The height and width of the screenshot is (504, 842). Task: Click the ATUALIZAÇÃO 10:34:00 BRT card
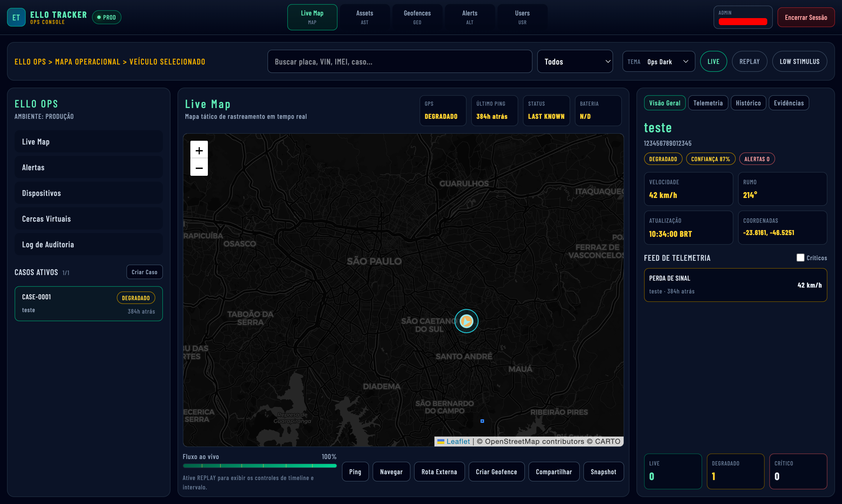click(688, 227)
